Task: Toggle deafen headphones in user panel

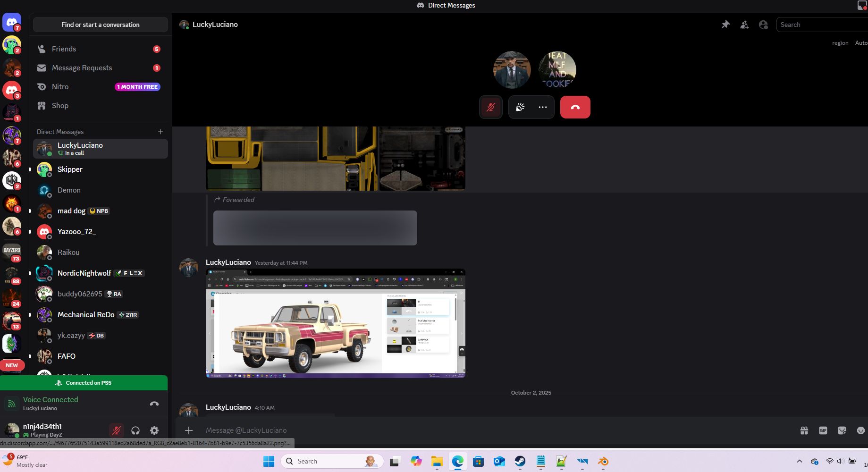Action: 135,430
